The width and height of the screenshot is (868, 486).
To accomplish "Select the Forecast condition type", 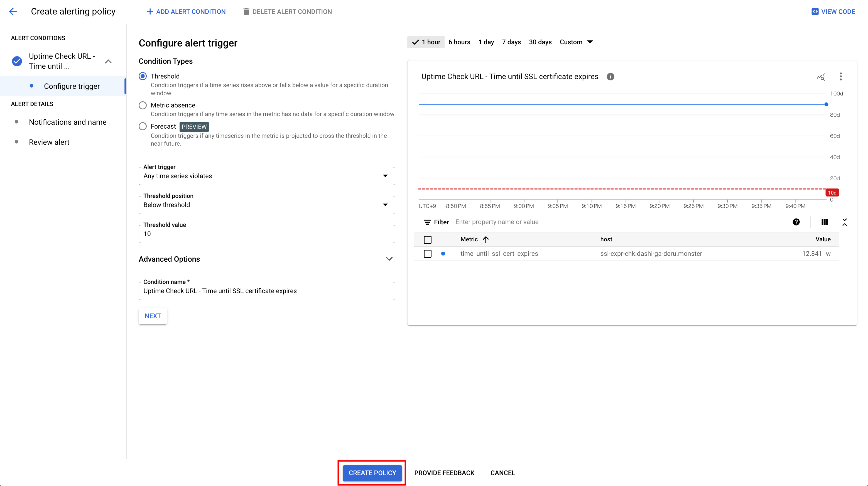I will [x=143, y=126].
